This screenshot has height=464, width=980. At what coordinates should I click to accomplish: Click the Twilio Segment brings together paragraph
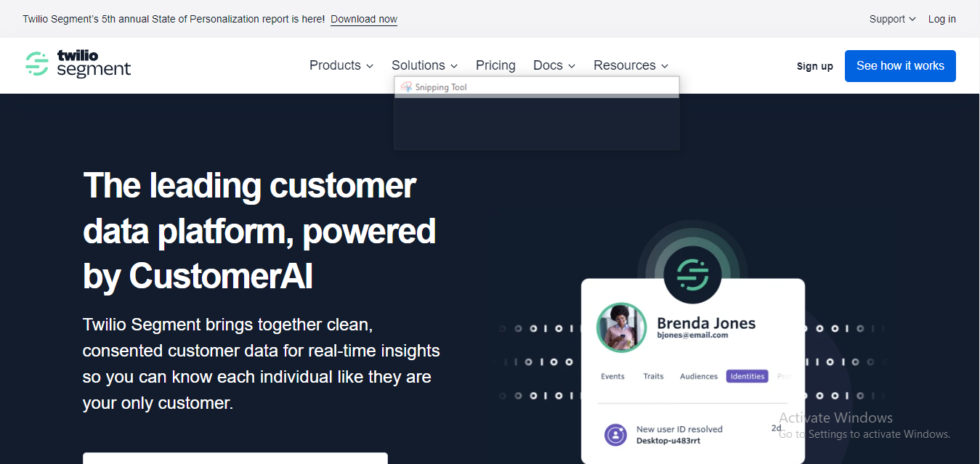coord(262,364)
